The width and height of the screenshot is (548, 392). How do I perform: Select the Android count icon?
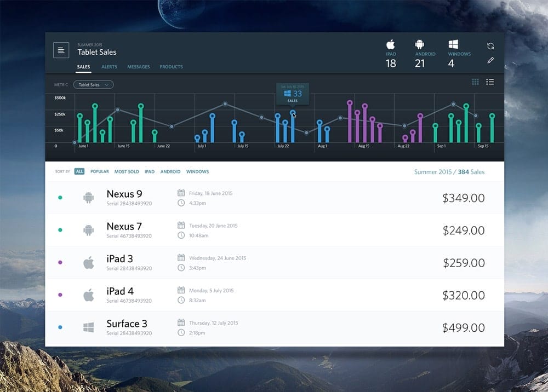pyautogui.click(x=420, y=45)
